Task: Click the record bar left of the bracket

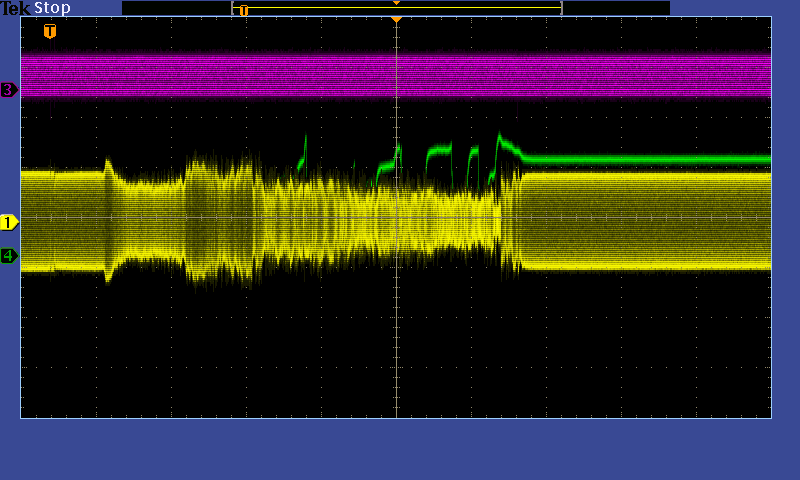Action: point(176,8)
